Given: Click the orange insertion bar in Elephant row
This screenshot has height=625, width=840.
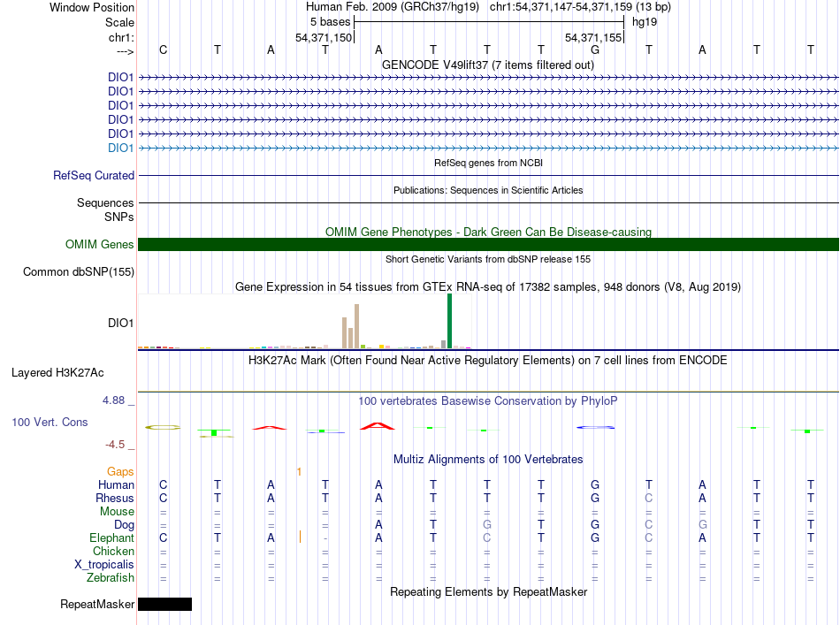Looking at the screenshot, I should click(300, 537).
